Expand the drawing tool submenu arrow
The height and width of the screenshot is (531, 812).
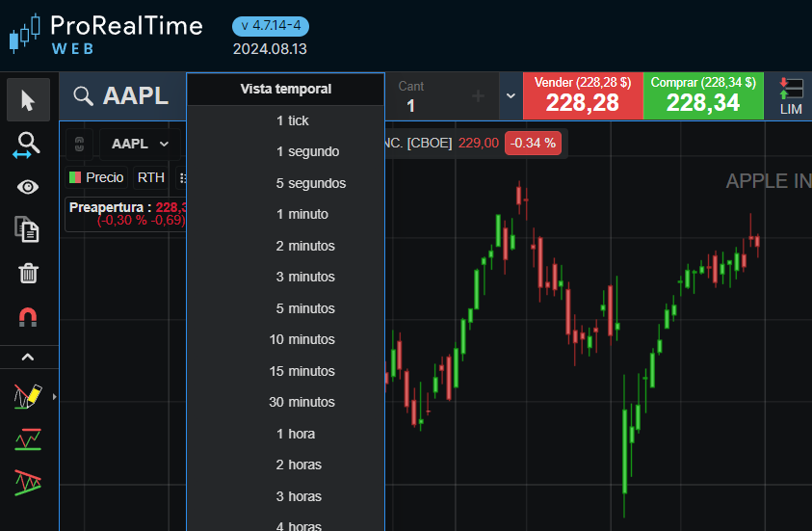point(54,397)
